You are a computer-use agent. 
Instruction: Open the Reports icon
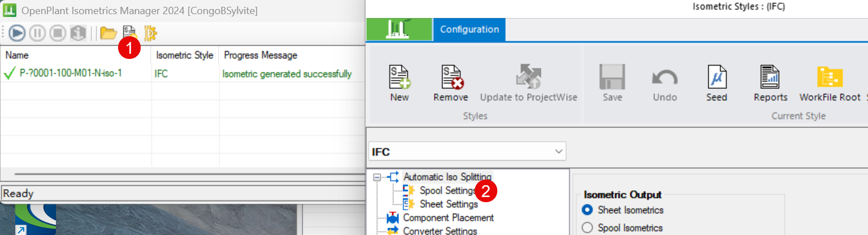point(770,83)
